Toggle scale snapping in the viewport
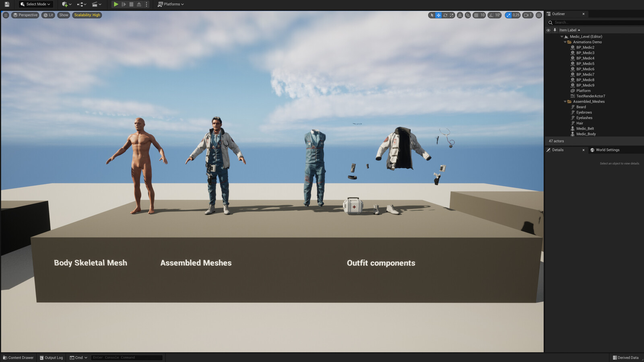Screen dimensions: 644x362 click(508, 15)
